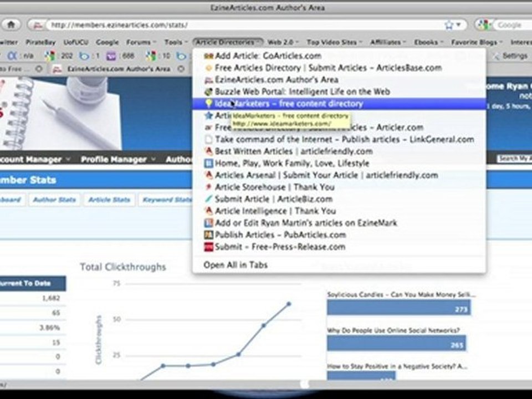Viewport: 532px width, 399px height.
Task: Click the Why Do People Use bar
Action: point(396,343)
